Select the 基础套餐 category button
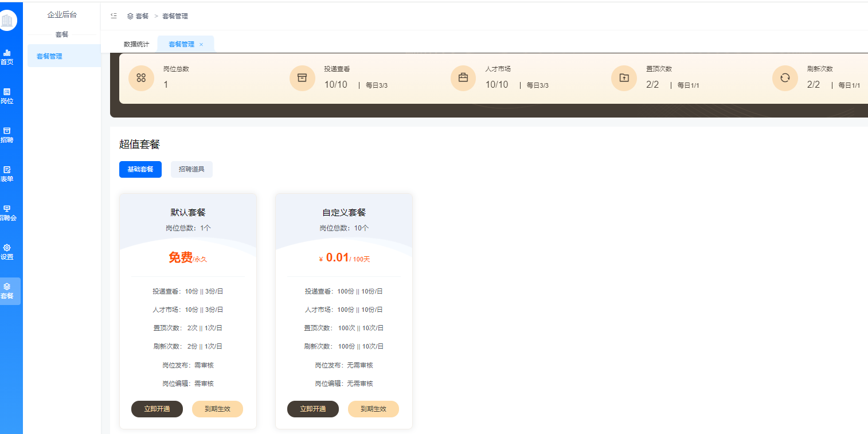Screen dimensions: 868x434 [x=140, y=169]
